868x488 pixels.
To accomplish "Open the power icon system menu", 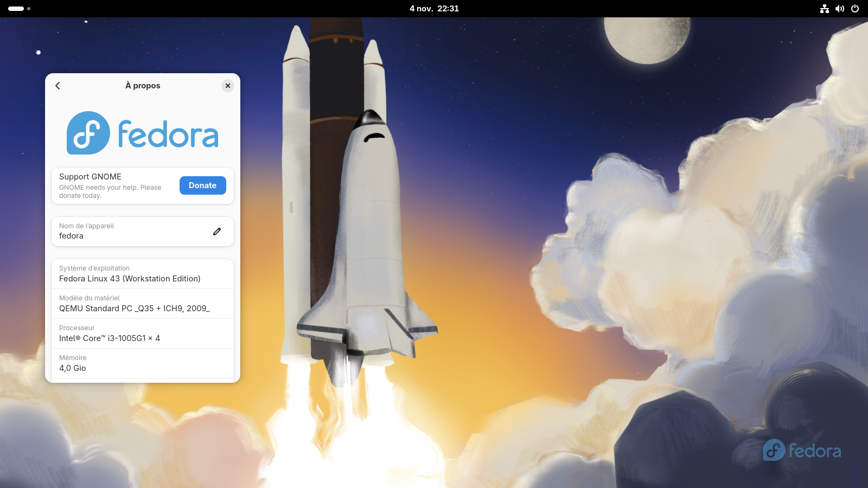I will coord(855,9).
